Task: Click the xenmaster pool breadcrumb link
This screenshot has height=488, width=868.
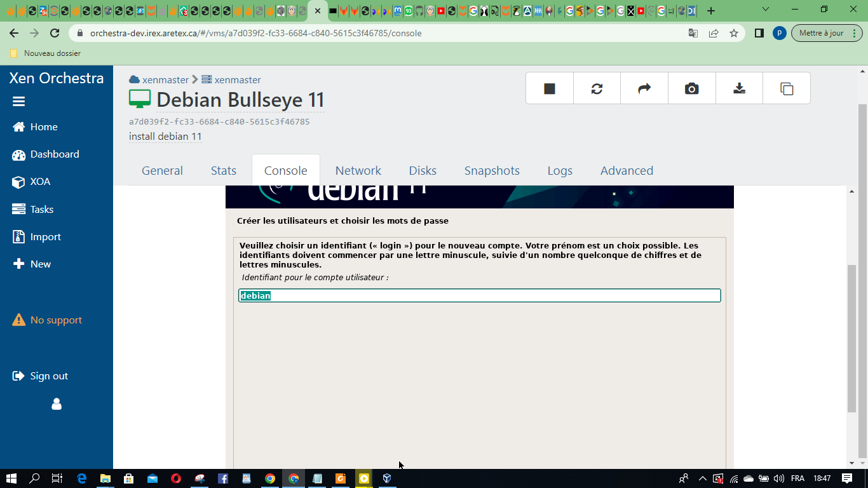Action: (x=165, y=80)
